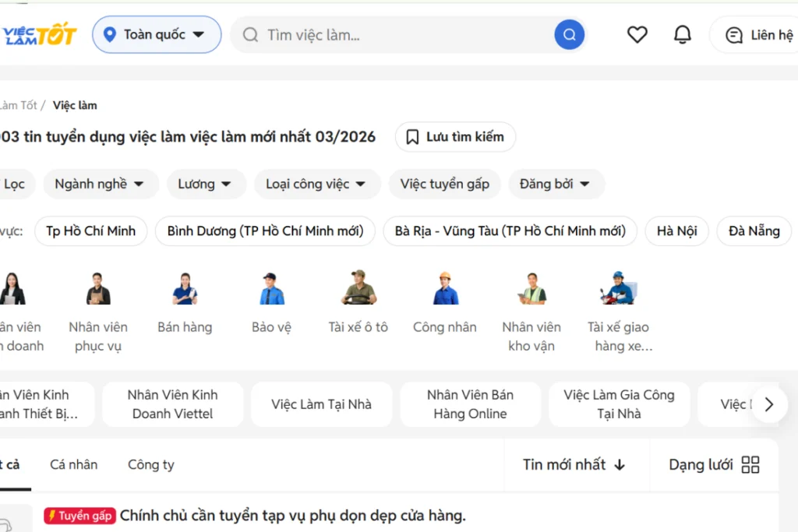Select Bà Rịa - Vũng Tàu region chip
This screenshot has height=532, width=798.
coord(510,231)
